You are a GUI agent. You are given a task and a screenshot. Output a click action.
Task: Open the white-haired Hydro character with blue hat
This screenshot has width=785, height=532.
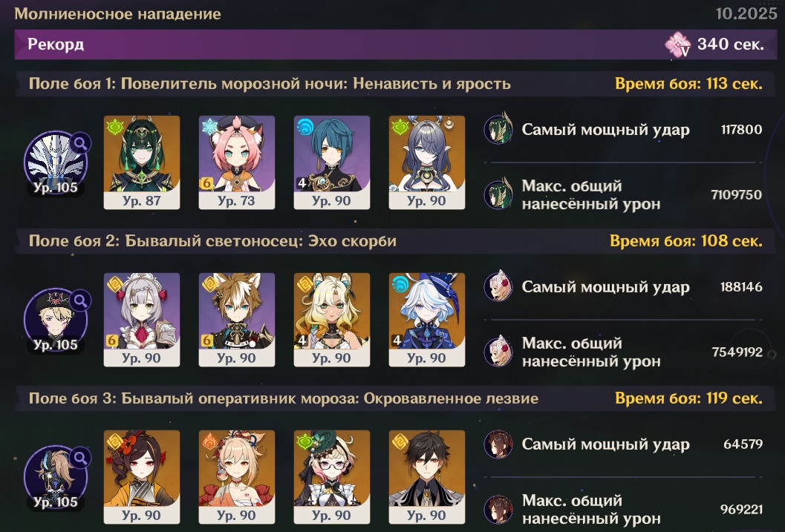[427, 320]
